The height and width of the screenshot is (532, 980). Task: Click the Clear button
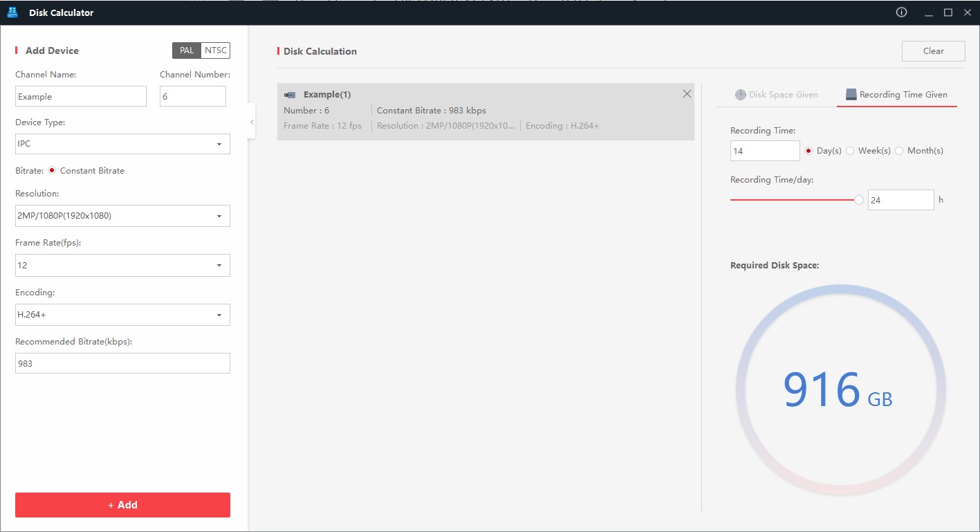tap(933, 51)
